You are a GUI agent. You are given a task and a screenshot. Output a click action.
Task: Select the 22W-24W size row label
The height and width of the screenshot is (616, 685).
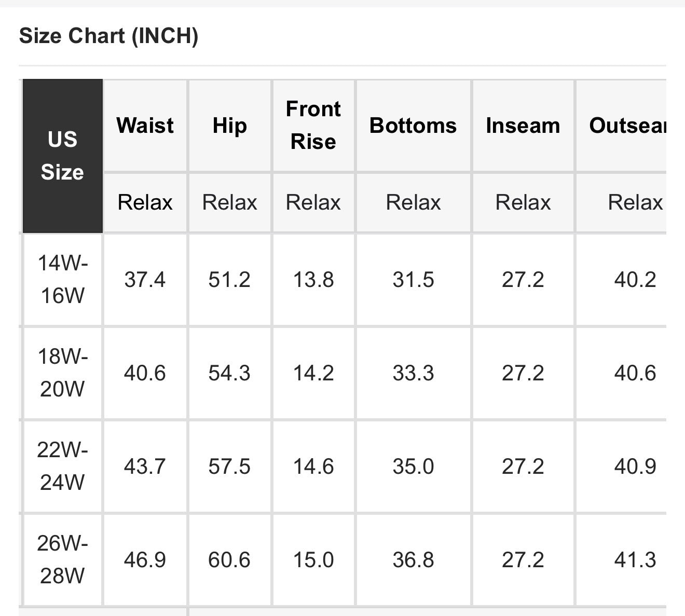click(x=62, y=467)
